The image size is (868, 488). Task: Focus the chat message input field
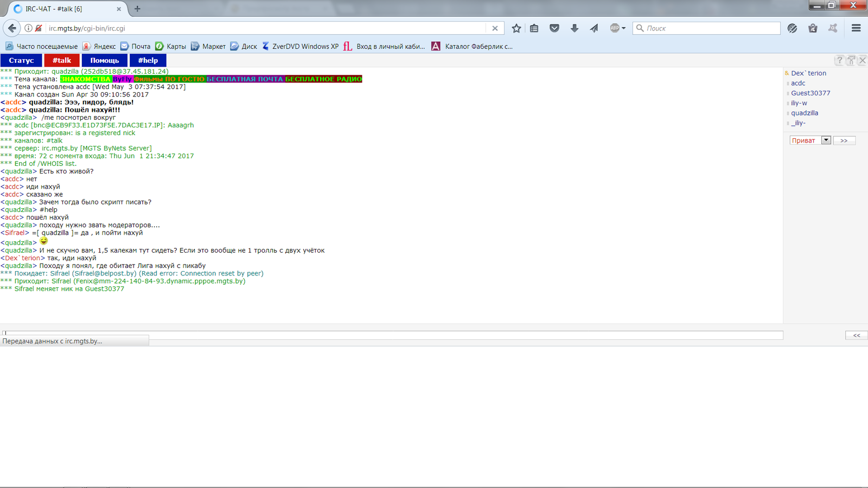coord(392,335)
